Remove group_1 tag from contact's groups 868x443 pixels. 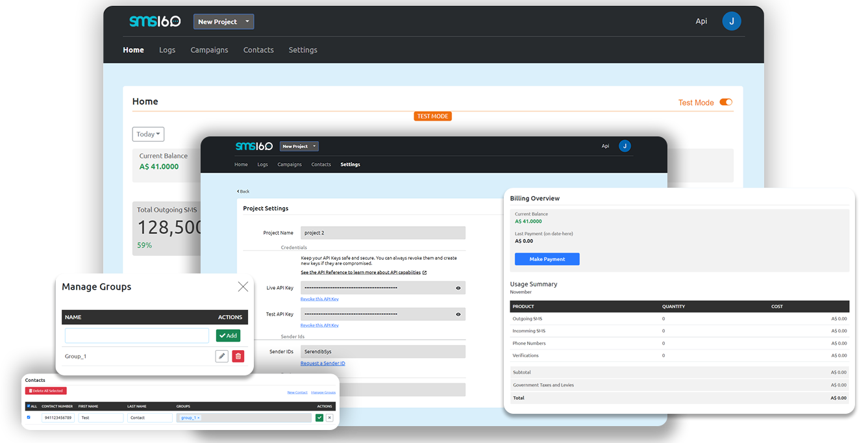tap(199, 418)
